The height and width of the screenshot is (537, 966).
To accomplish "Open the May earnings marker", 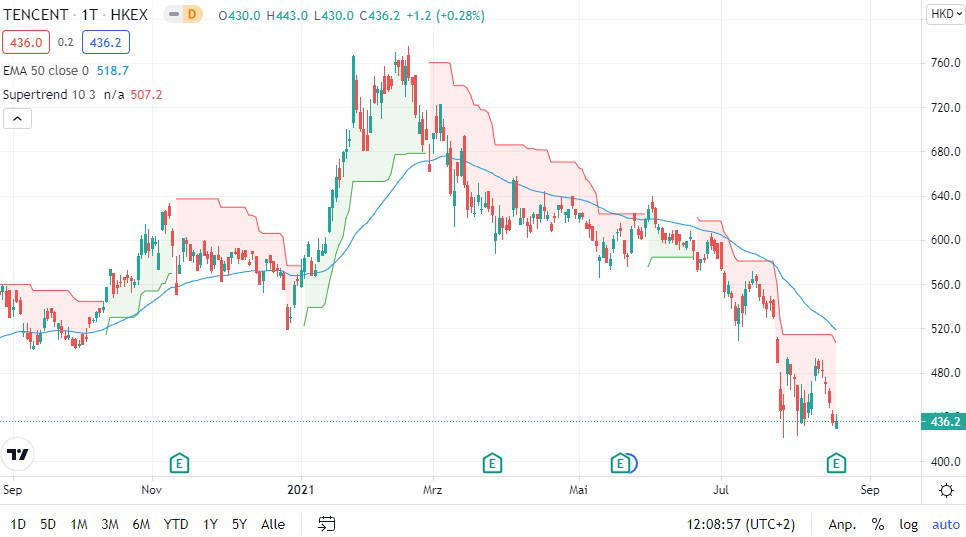I will click(620, 462).
